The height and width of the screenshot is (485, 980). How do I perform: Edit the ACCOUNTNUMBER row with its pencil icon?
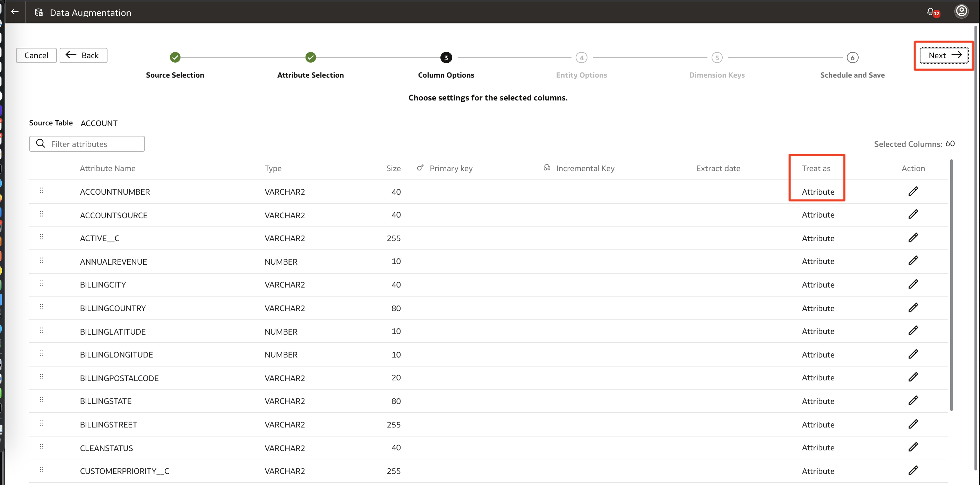(x=913, y=191)
